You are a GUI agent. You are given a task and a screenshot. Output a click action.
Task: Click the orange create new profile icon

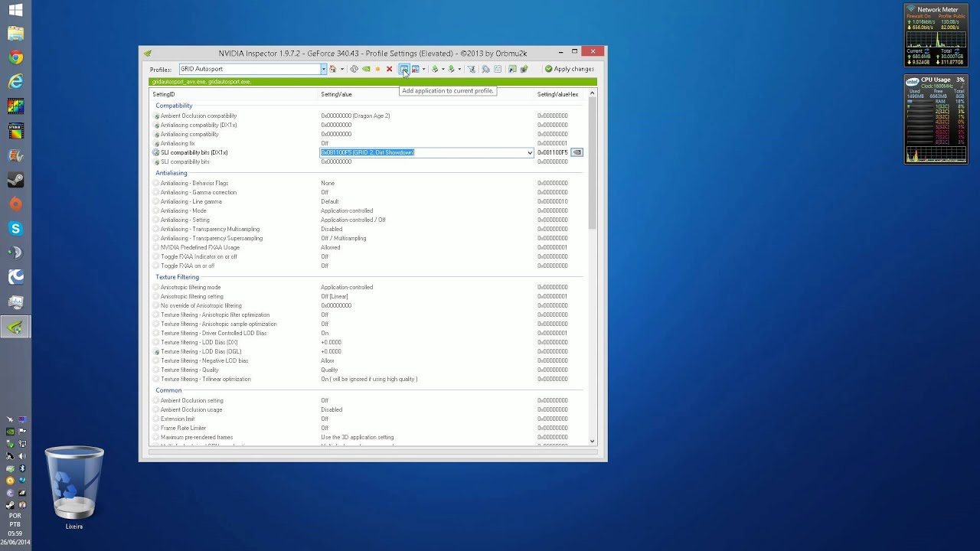tap(377, 69)
